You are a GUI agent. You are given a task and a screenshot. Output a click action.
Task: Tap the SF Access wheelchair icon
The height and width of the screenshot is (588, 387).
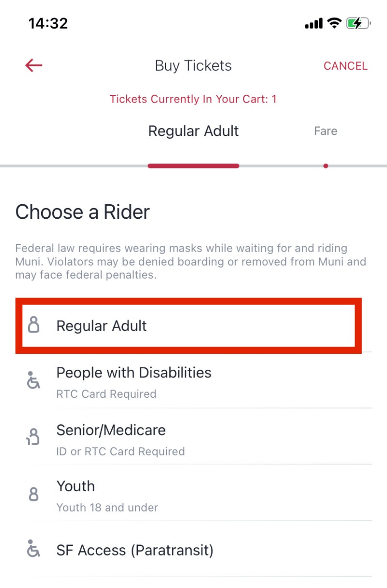[x=33, y=549]
